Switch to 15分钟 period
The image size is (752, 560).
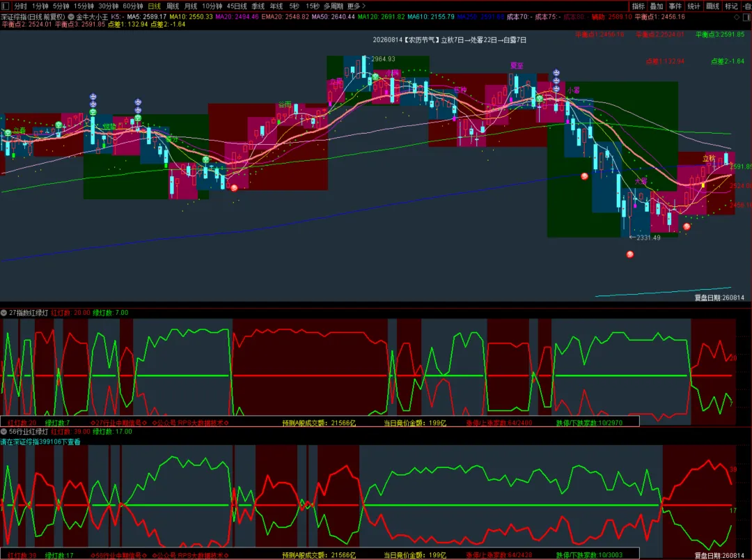84,6
